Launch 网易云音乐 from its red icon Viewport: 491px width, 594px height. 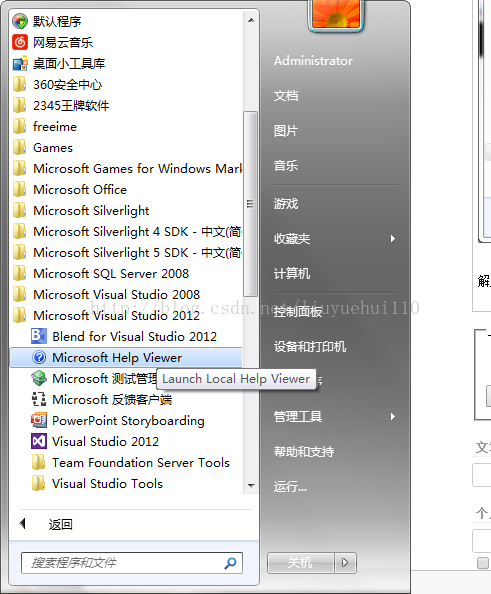pyautogui.click(x=20, y=42)
